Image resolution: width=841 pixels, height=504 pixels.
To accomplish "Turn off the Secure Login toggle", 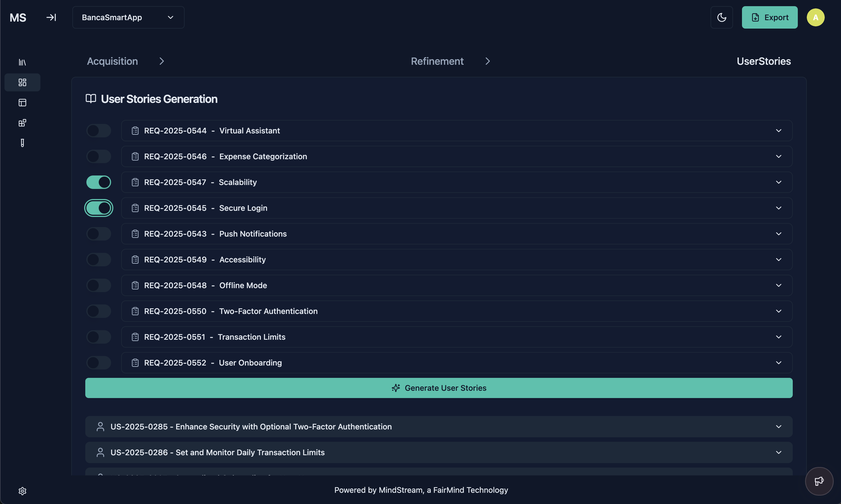I will 98,208.
